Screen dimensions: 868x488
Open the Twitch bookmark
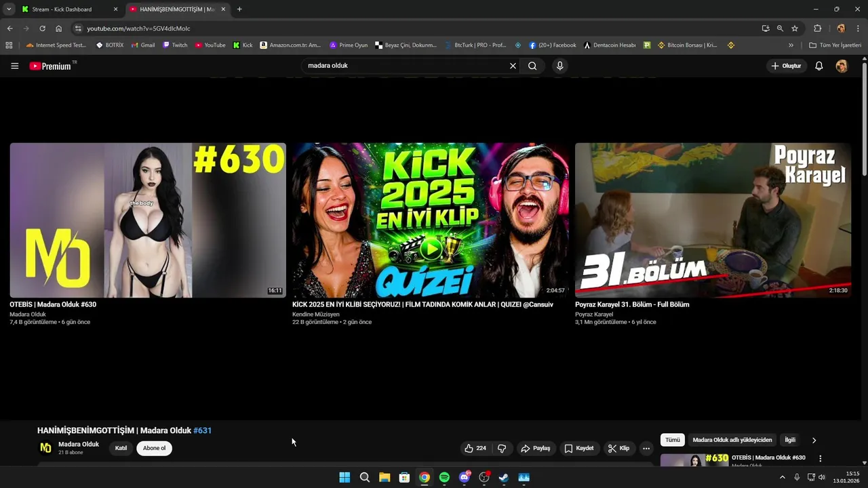pos(175,45)
